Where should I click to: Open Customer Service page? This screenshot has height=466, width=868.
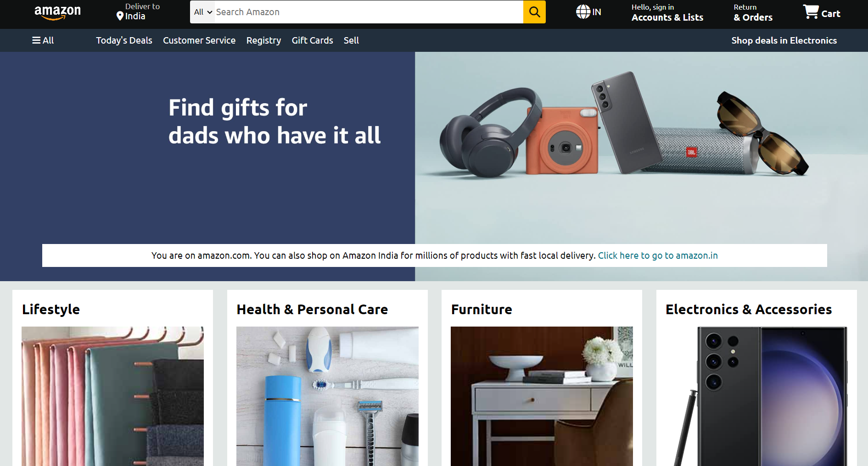(199, 40)
